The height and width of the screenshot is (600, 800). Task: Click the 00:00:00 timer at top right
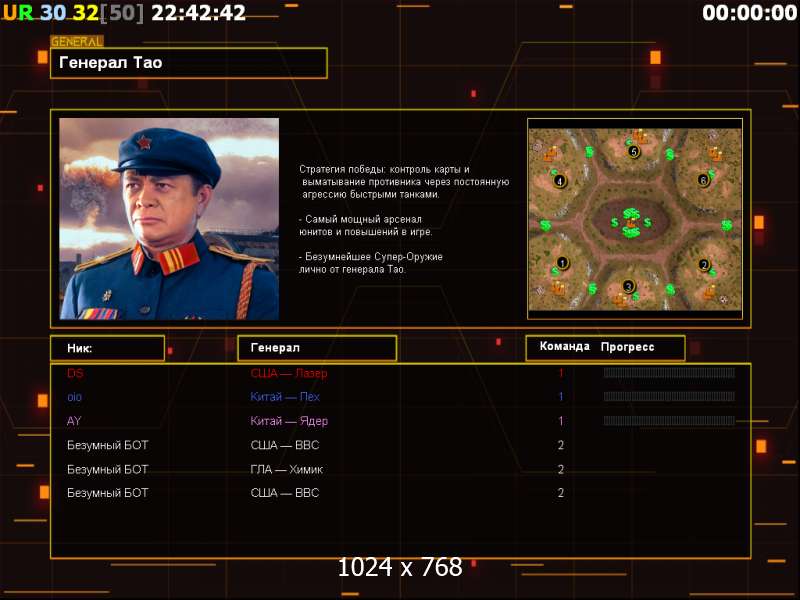tap(749, 13)
